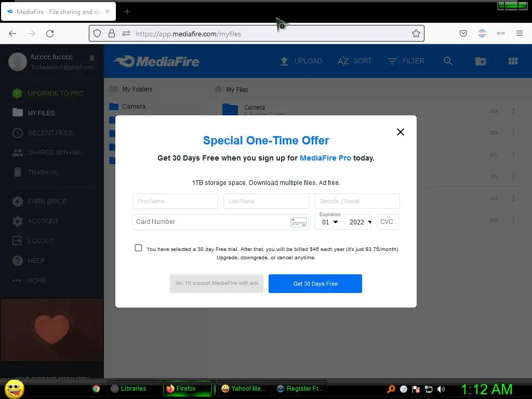This screenshot has height=399, width=532.
Task: Select the MediaFire - File sharing tab
Action: pyautogui.click(x=58, y=12)
